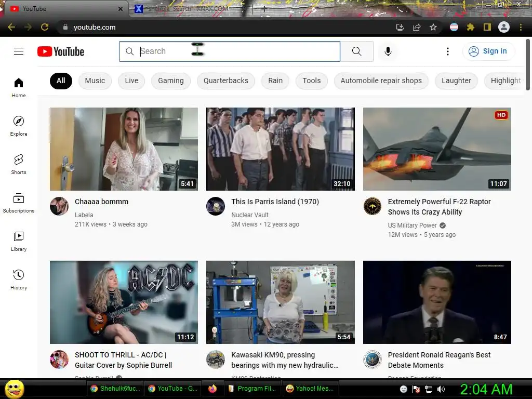532x399 pixels.
Task: Open the YouTube hamburger guide menu
Action: (19, 51)
